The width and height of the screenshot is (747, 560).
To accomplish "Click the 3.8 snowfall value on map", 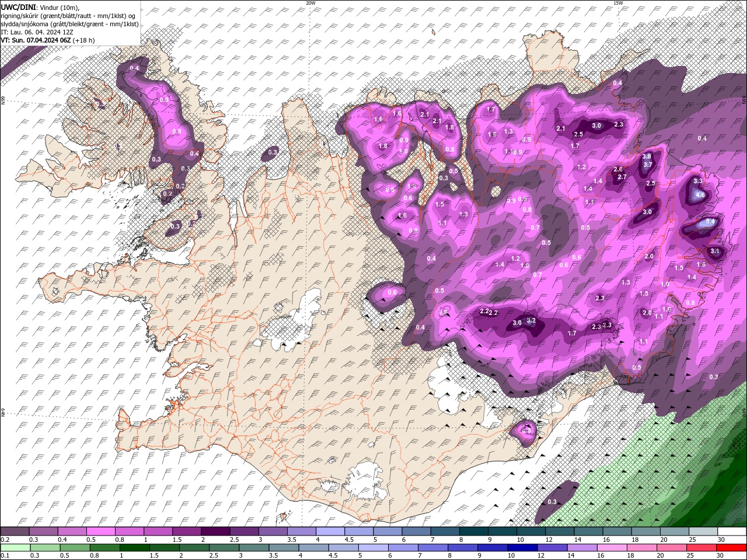I will 647,156.
